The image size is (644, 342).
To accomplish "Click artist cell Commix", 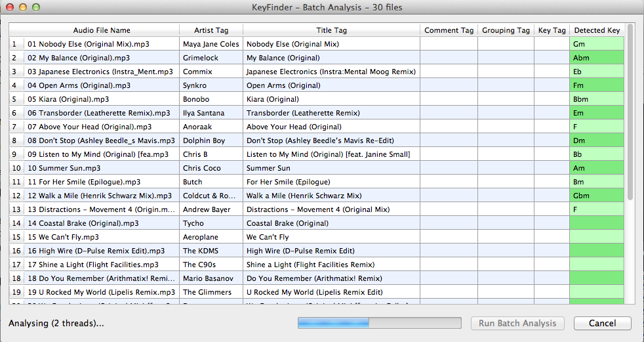I will [211, 72].
